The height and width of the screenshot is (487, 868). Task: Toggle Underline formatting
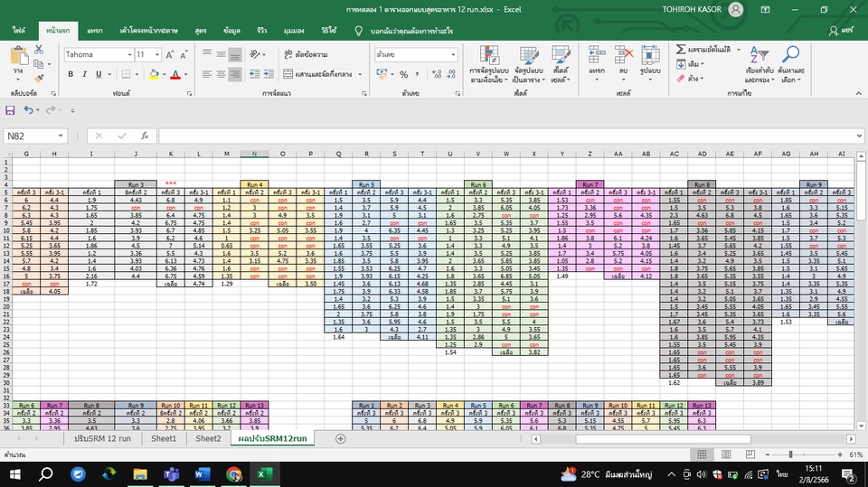point(99,74)
